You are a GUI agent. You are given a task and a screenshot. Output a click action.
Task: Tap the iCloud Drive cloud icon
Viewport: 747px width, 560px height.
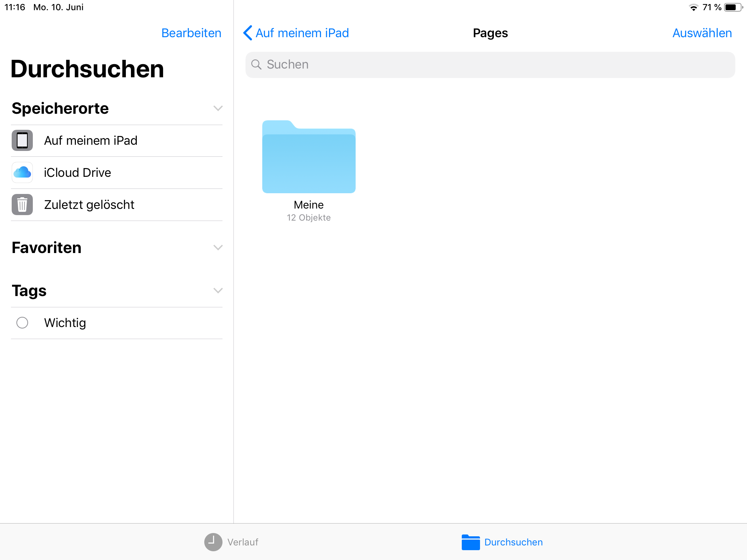(x=22, y=172)
